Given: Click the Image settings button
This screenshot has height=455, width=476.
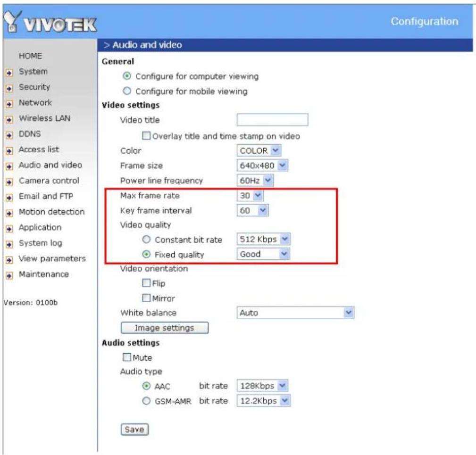Looking at the screenshot, I should point(165,328).
